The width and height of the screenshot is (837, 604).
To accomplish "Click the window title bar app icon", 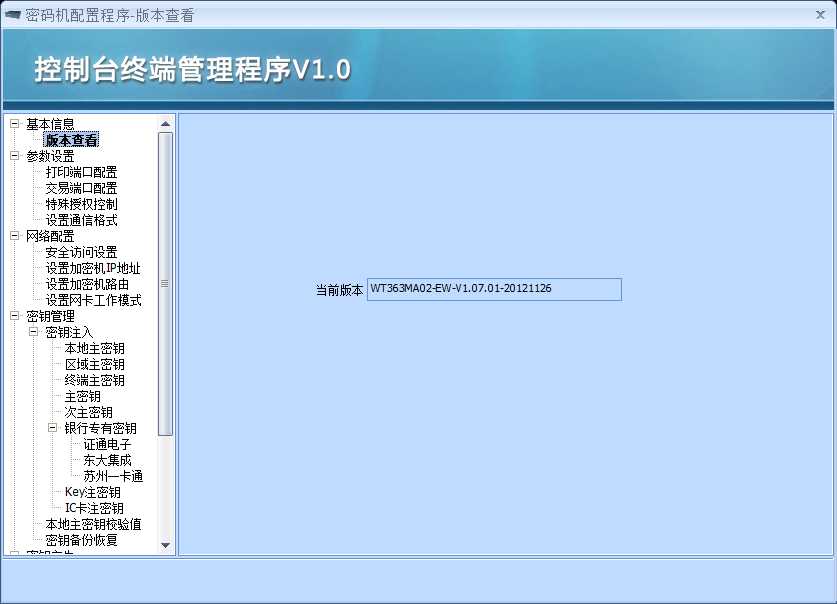I will pos(13,14).
